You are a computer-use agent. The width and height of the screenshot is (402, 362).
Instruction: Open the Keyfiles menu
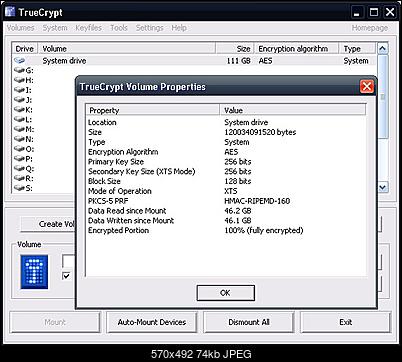tap(88, 28)
